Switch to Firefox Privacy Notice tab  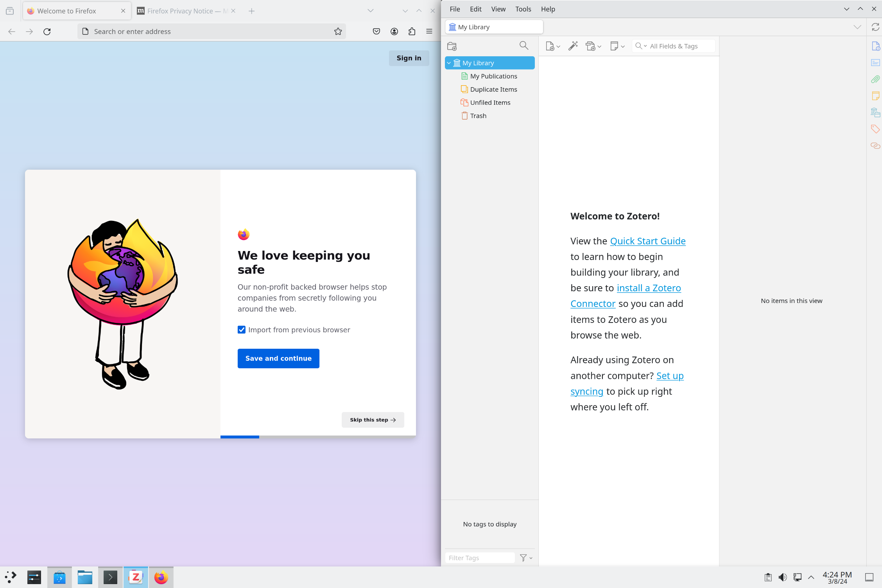click(180, 11)
